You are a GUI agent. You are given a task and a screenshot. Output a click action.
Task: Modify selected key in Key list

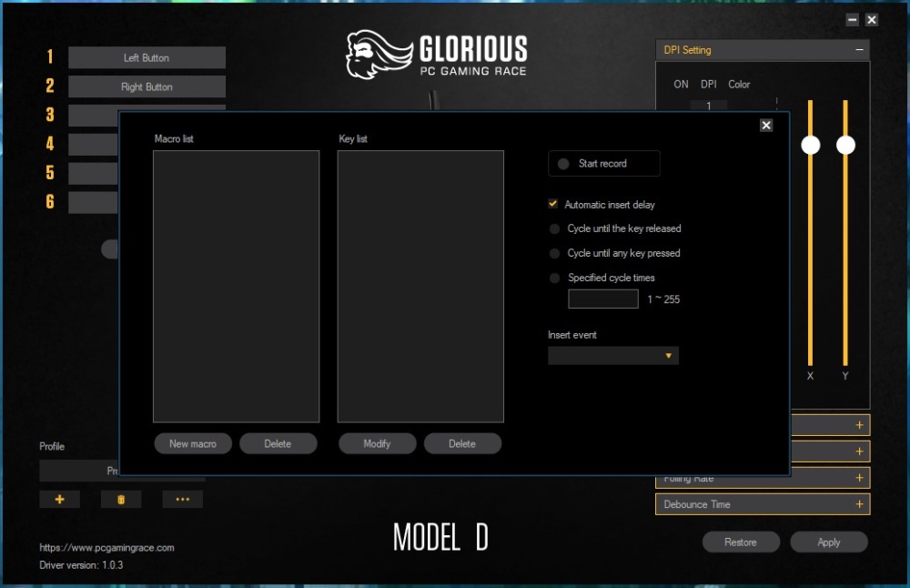(x=378, y=443)
